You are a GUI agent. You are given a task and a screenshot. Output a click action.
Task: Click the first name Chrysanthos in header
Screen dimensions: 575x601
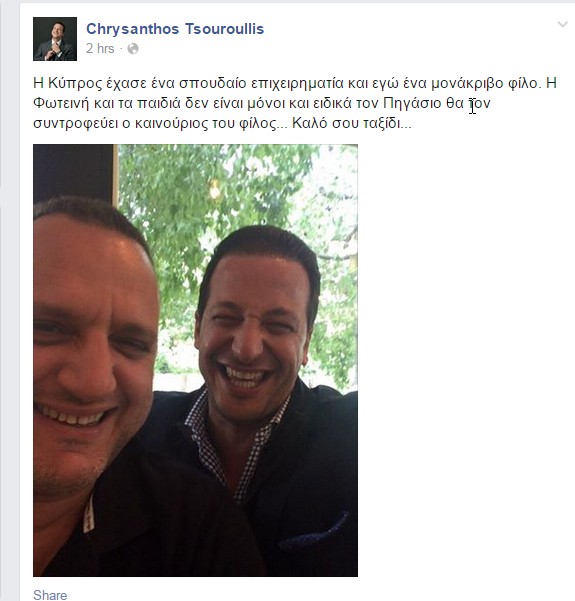pos(132,29)
